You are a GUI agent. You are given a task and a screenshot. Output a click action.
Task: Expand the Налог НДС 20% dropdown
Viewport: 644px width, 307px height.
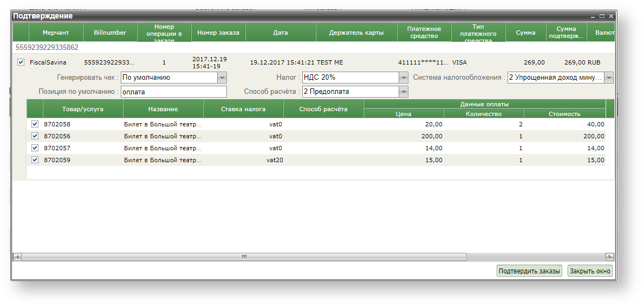tap(403, 78)
